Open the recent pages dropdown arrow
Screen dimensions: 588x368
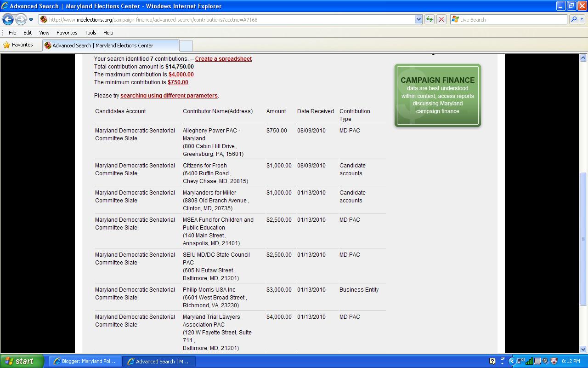pos(31,20)
